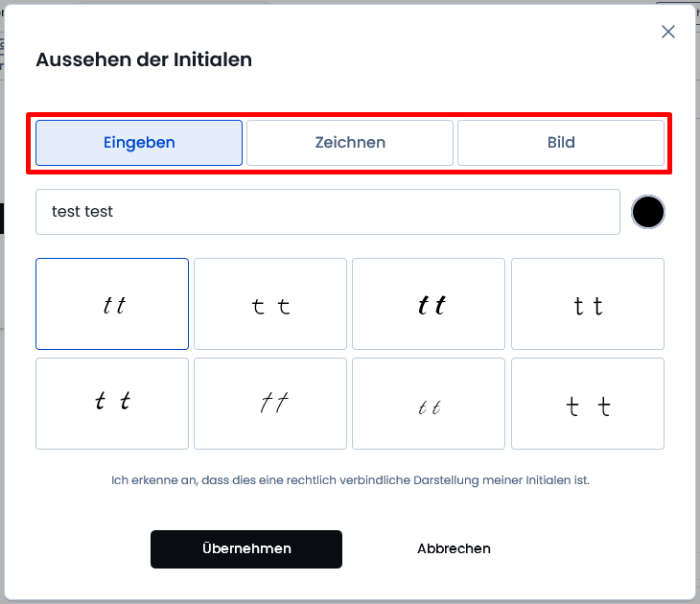
Task: Click the 'test test' text in field
Action: 82,212
